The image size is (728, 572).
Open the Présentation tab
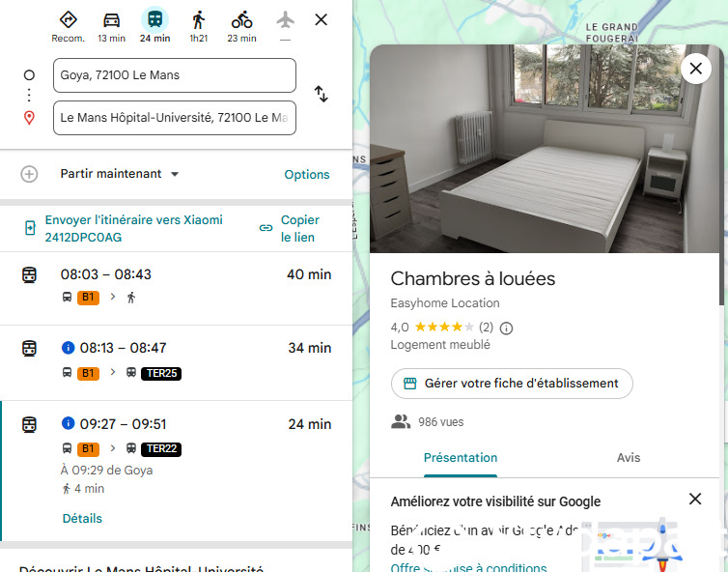(x=461, y=458)
